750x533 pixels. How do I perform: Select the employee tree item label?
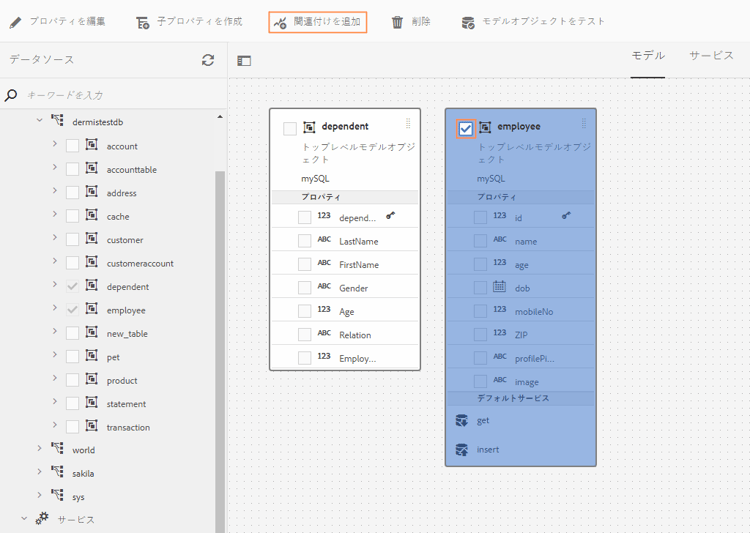point(126,311)
